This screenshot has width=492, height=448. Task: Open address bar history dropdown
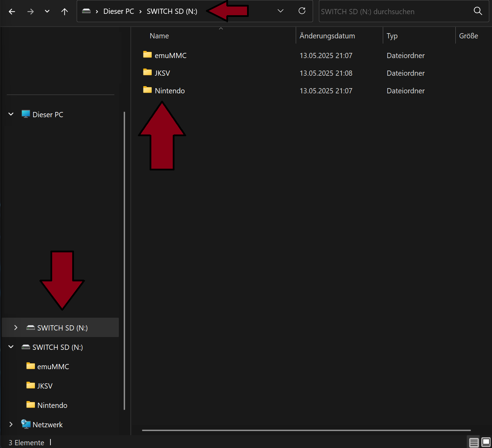click(x=280, y=11)
